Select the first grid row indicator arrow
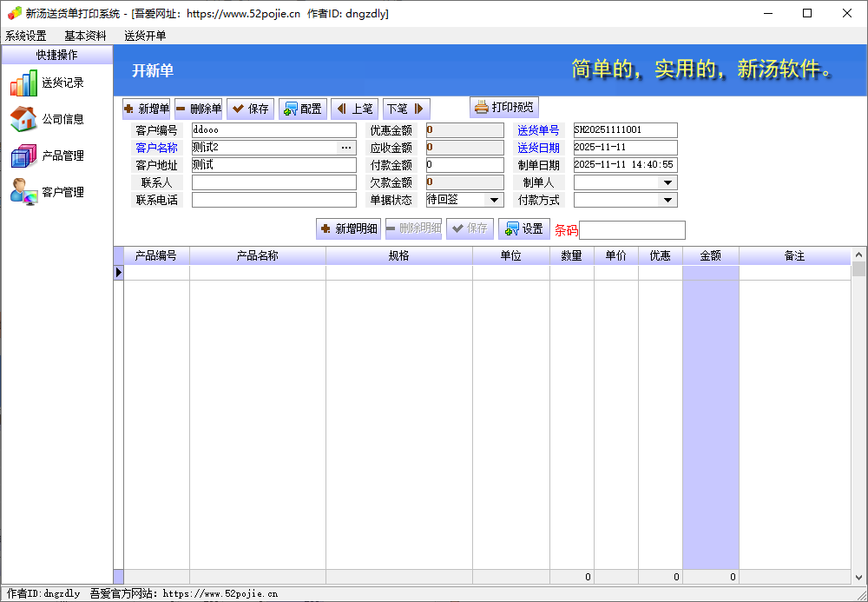Viewport: 868px width, 602px height. (118, 273)
